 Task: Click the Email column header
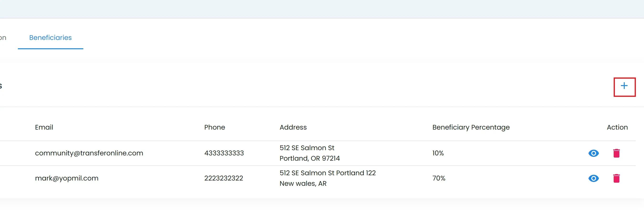tap(44, 127)
